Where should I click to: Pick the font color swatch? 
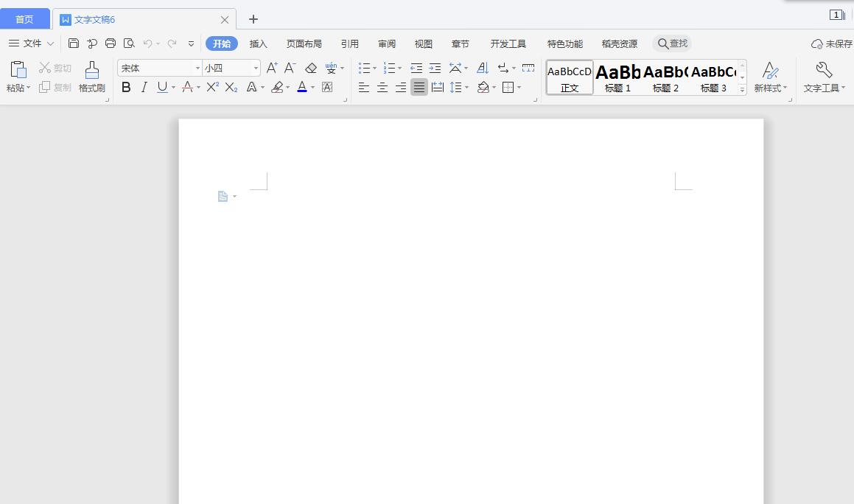(x=302, y=87)
